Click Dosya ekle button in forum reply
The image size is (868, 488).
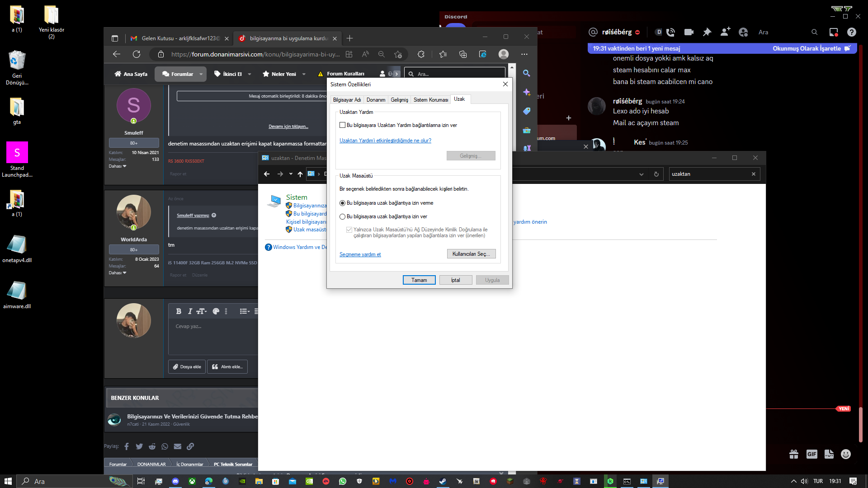(187, 367)
